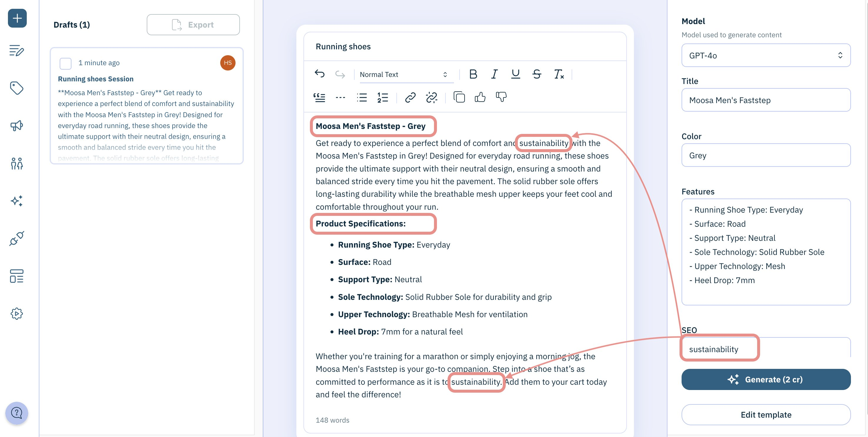Click the help question mark icon
Screen dimensions: 868x437
(x=16, y=412)
